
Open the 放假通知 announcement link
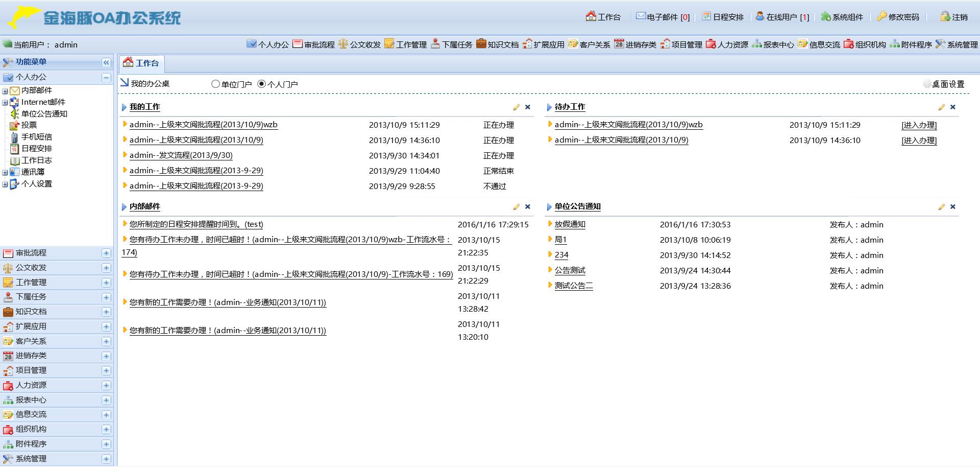[x=570, y=224]
